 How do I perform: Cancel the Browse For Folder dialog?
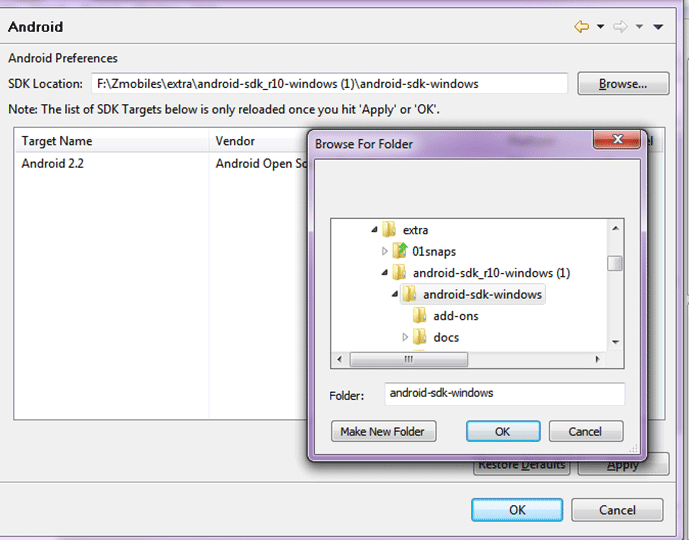point(585,431)
